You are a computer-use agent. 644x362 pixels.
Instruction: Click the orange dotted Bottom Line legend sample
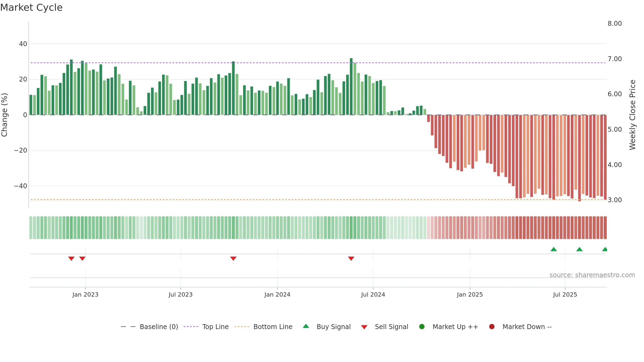click(x=242, y=327)
